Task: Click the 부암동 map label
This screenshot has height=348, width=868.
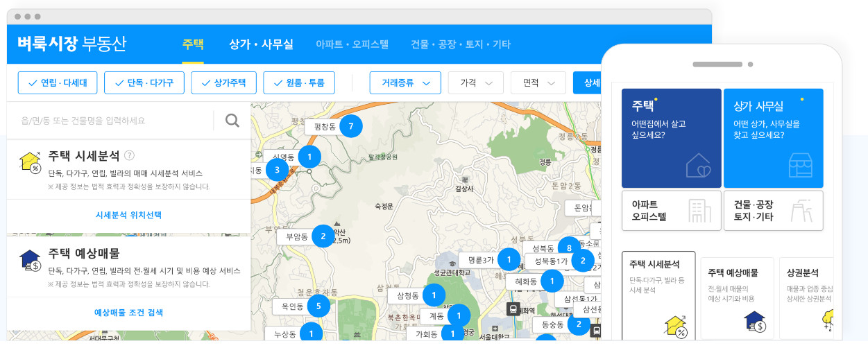Action: tap(296, 236)
